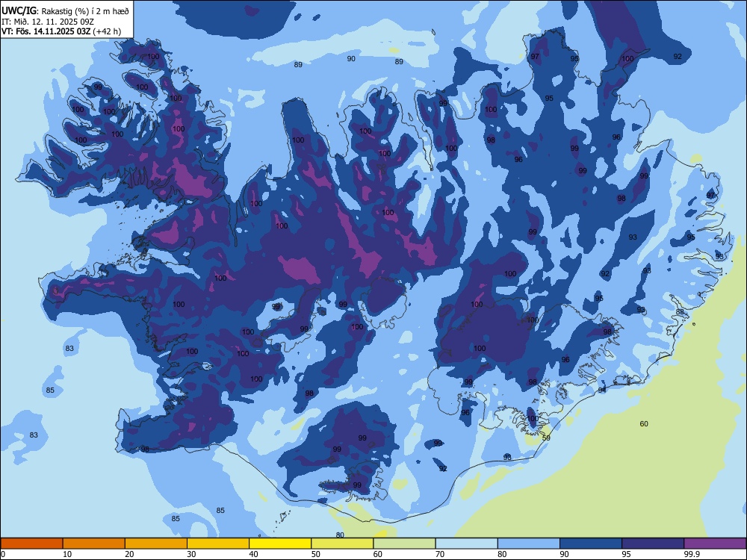Click the golden 30–40 legend swatch
The width and height of the screenshot is (747, 560).
pyautogui.click(x=218, y=544)
